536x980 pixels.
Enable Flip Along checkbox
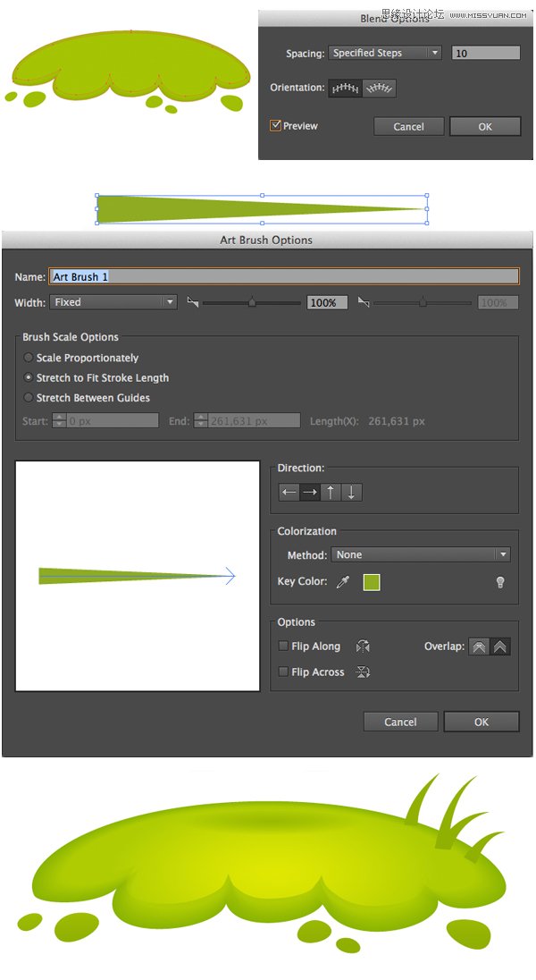tap(283, 646)
